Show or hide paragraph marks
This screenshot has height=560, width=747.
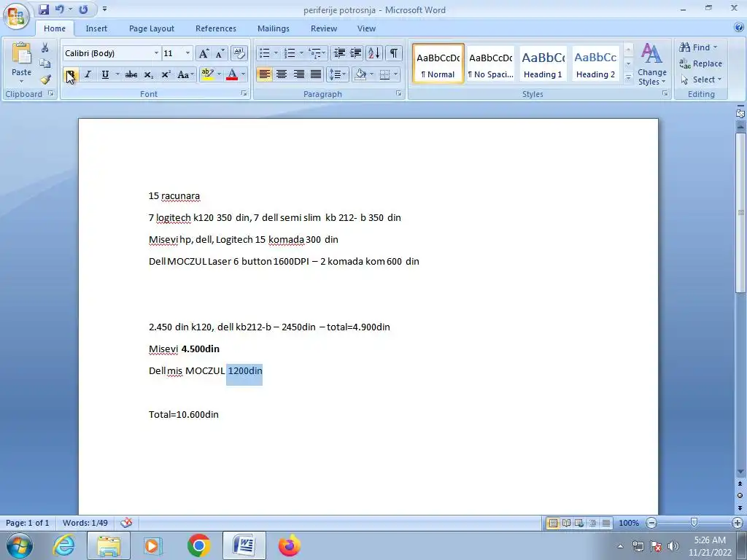(x=393, y=52)
